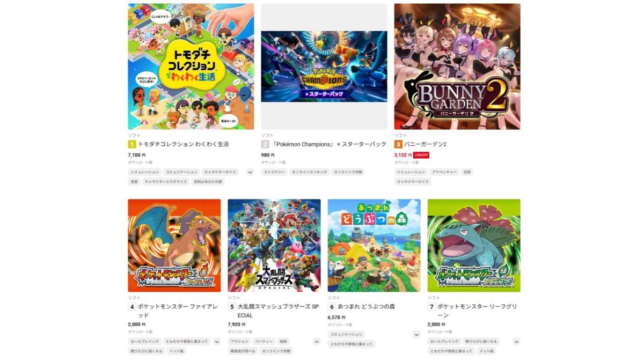Viewport: 644px width, 362px height.
Task: Expand tags under ポケットモンスター ファイアレッド
Action: (217, 342)
